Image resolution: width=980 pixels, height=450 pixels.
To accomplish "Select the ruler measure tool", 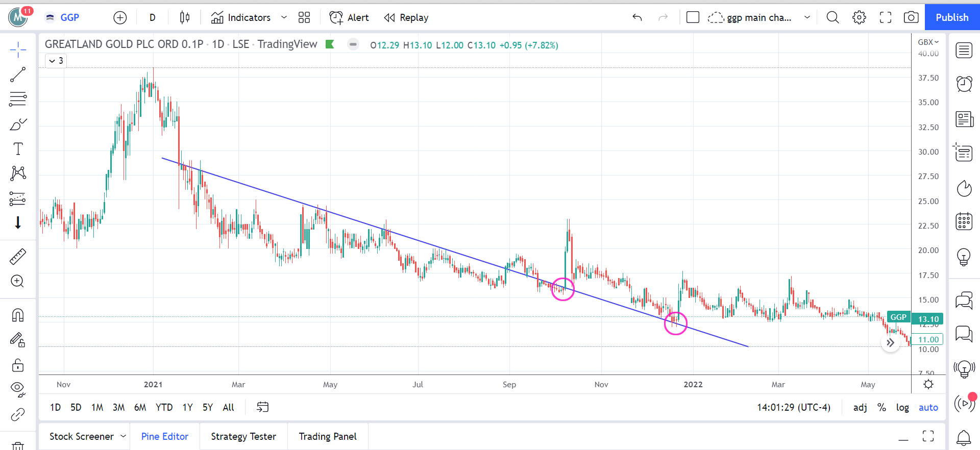I will click(x=18, y=257).
